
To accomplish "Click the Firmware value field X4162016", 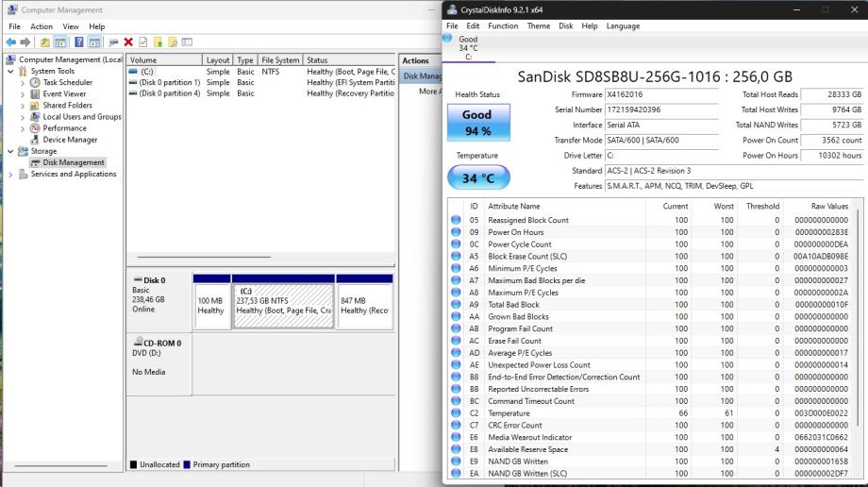I will click(x=661, y=94).
